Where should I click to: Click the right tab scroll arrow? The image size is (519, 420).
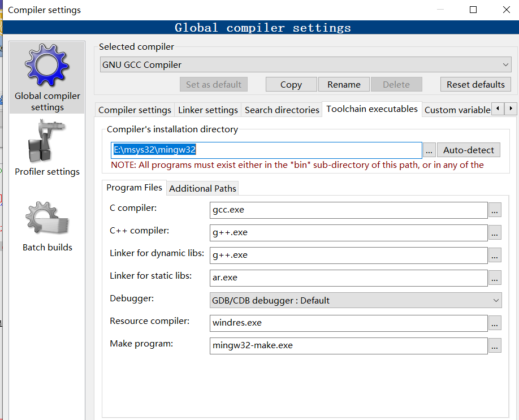click(x=511, y=109)
